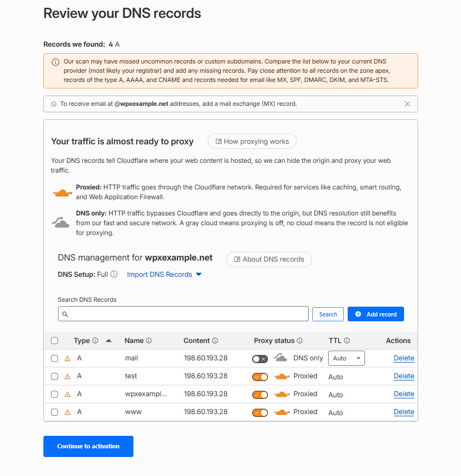Open the How proxying works guide
Viewport: 461px width, 476px height.
coord(252,142)
